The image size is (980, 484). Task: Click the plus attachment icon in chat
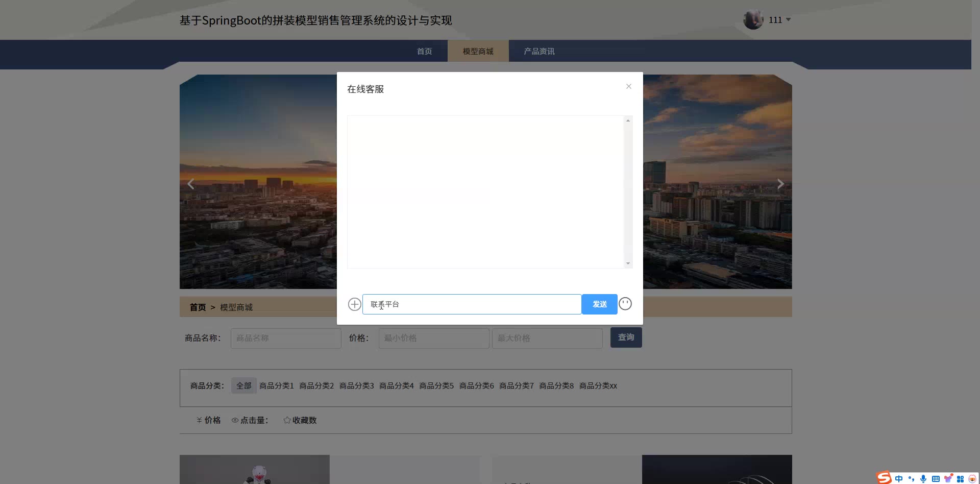click(x=354, y=304)
